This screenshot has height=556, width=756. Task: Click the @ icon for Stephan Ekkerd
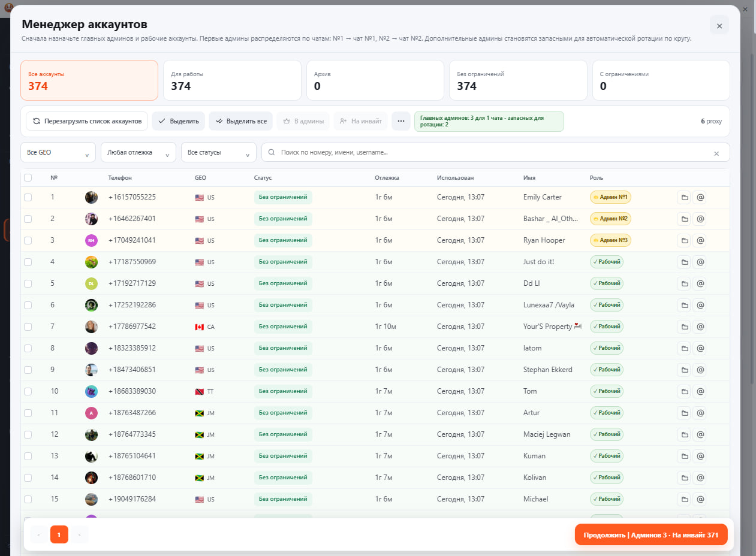pyautogui.click(x=699, y=370)
